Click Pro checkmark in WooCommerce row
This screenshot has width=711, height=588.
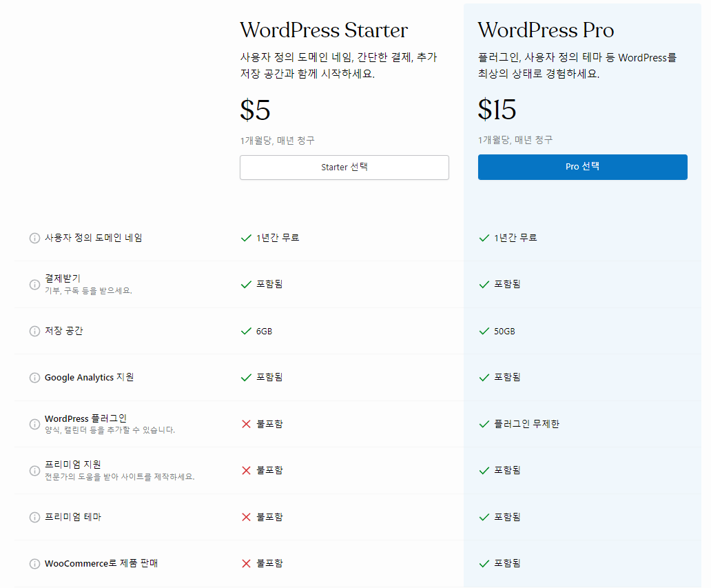[484, 563]
